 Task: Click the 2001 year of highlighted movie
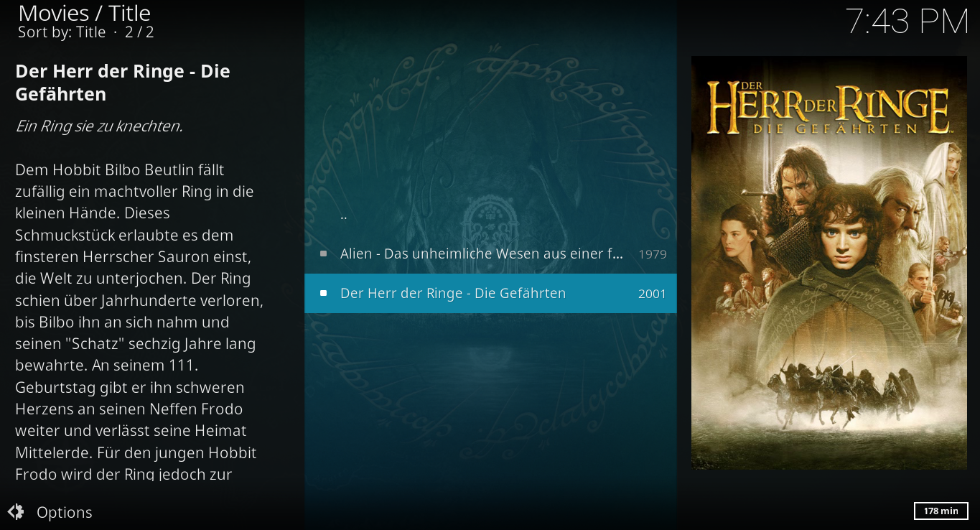pos(652,294)
